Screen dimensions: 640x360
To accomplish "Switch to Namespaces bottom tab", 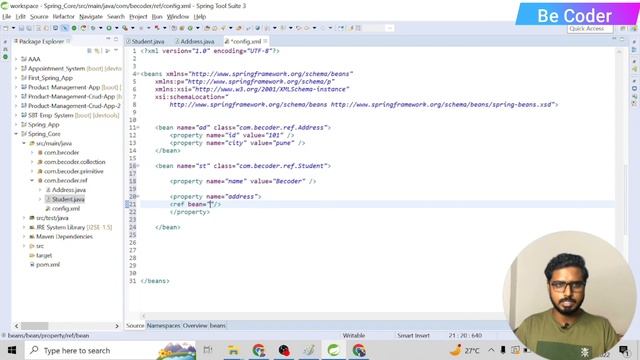I will tap(163, 326).
